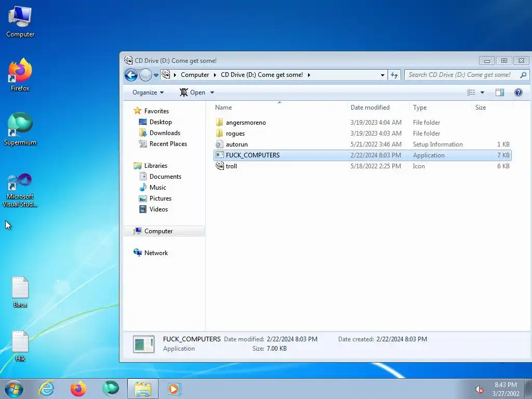Click Windows Explorer taskbar button
The image size is (532, 399).
pyautogui.click(x=143, y=389)
